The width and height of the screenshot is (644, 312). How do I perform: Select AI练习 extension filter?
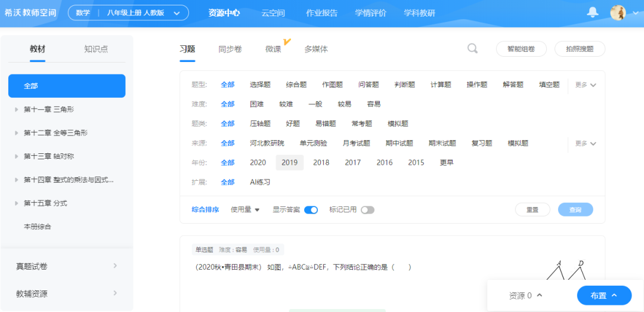coord(260,182)
